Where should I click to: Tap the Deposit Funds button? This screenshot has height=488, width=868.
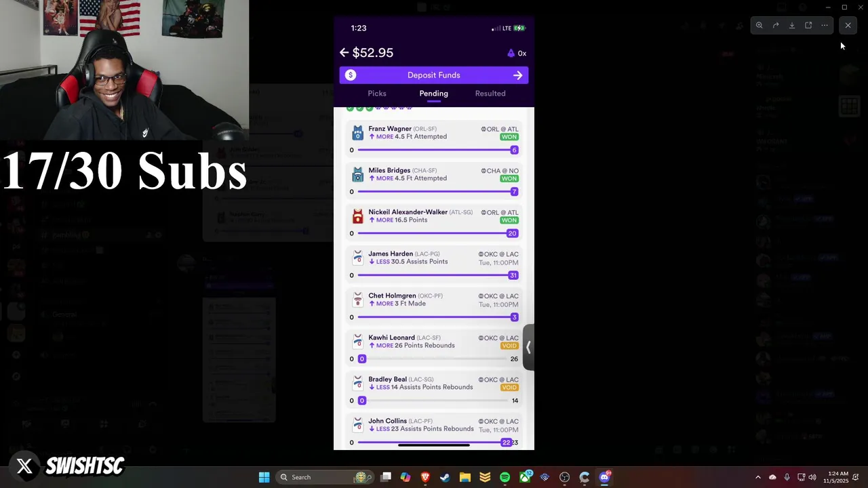[434, 75]
